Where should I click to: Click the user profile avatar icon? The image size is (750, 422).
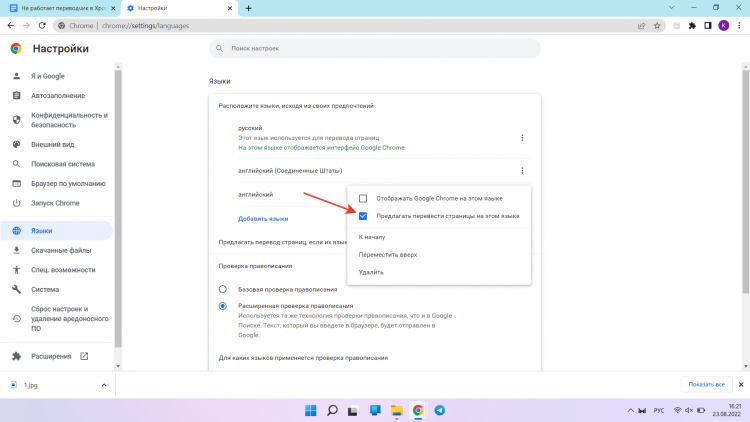[x=723, y=25]
